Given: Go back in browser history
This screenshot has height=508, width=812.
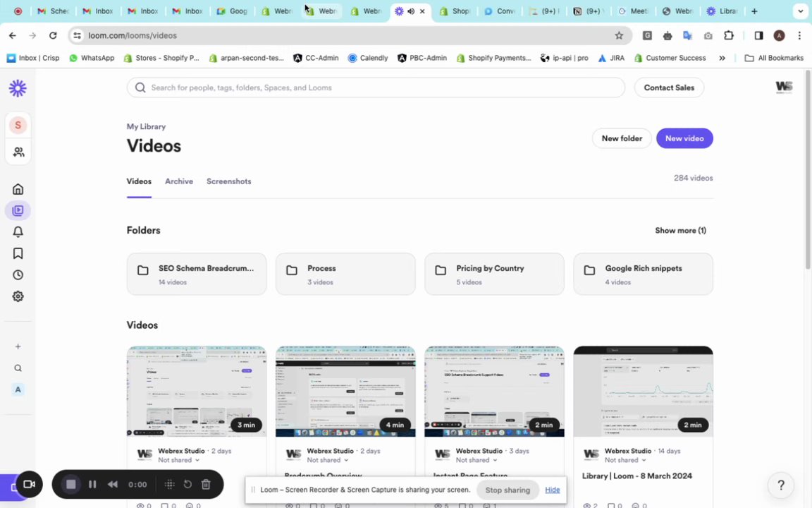Looking at the screenshot, I should click(x=13, y=35).
